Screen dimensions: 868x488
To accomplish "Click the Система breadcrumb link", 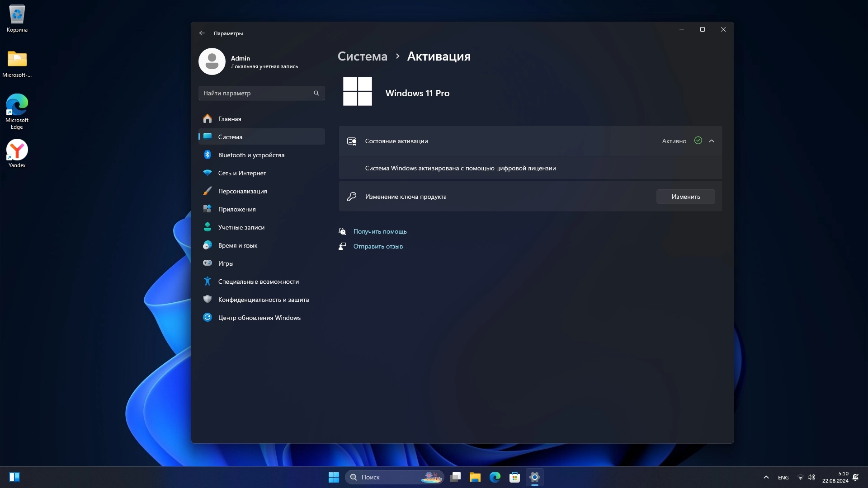I will click(x=362, y=56).
